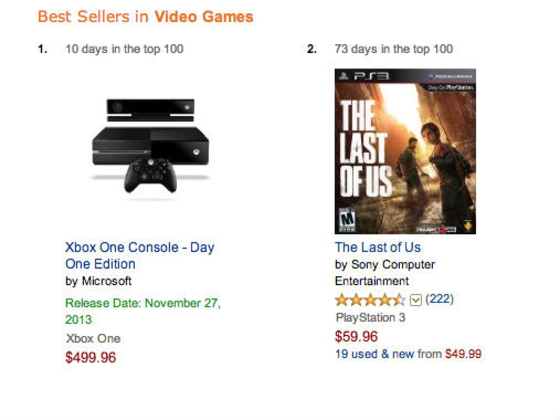The width and height of the screenshot is (560, 420).
Task: Open The Last of Us title link
Action: 378,247
